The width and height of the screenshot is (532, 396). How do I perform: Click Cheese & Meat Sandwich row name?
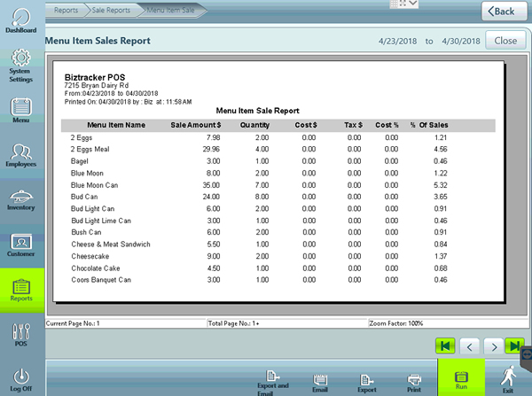pyautogui.click(x=111, y=245)
